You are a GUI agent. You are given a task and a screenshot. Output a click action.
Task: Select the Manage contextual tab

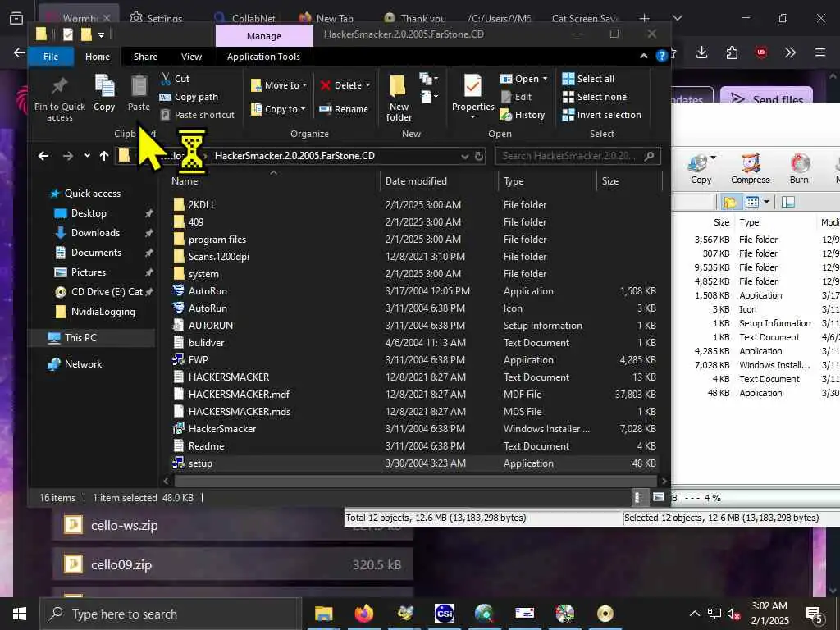[x=263, y=36]
